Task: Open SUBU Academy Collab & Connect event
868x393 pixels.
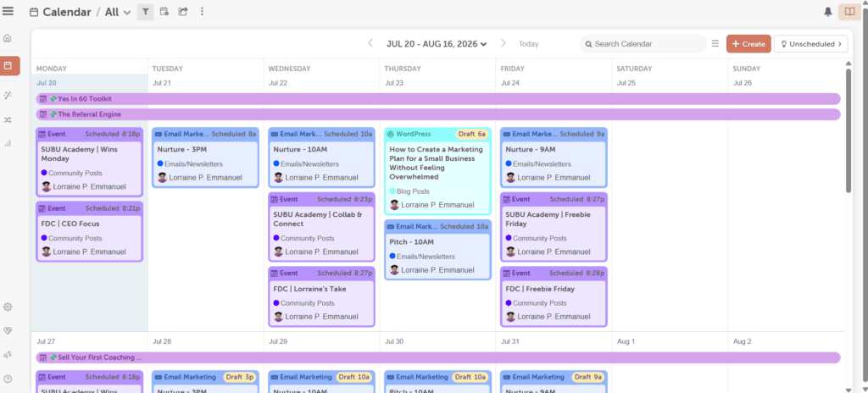Action: click(321, 227)
